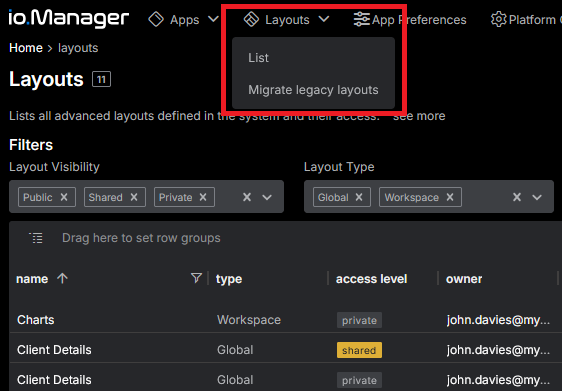562x391 pixels.
Task: Open the Apps menu
Action: pyautogui.click(x=185, y=20)
